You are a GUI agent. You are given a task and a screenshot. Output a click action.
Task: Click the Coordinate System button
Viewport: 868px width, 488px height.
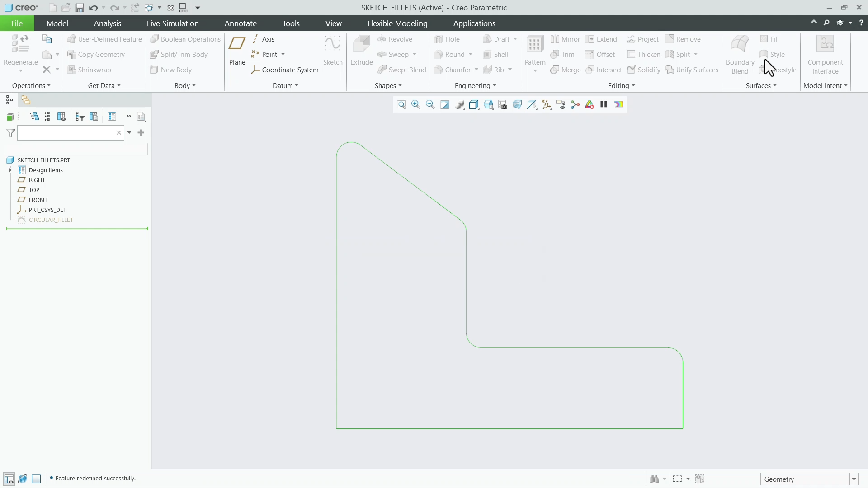285,70
